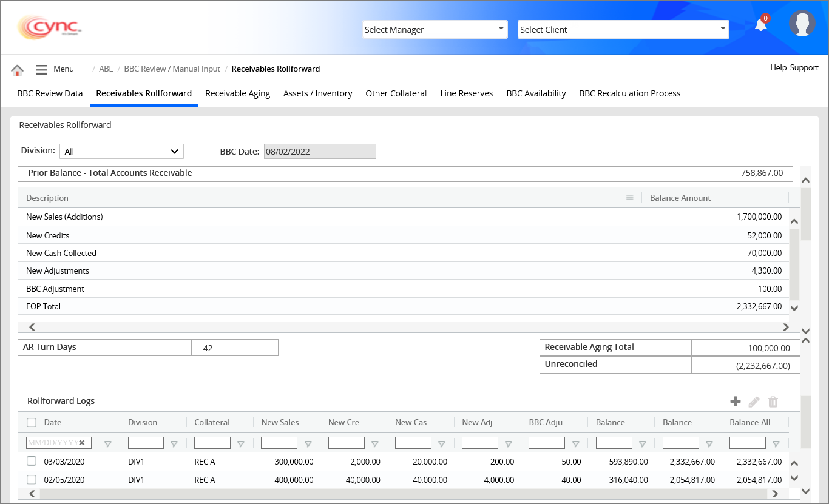Viewport: 829px width, 504px height.
Task: Click the Support link
Action: (x=804, y=68)
